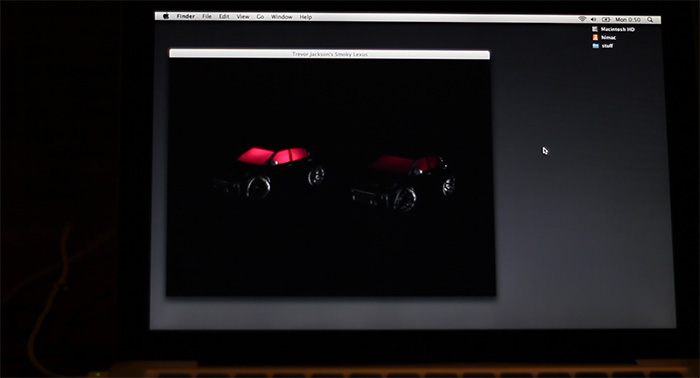
Task: Open the volume control icon
Action: click(593, 19)
